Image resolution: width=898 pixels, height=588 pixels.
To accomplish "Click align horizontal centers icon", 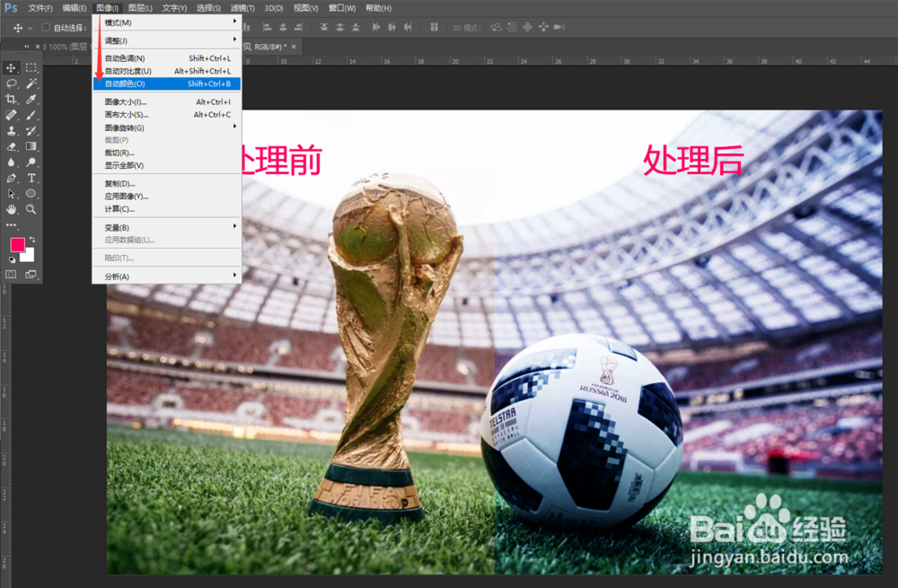I will [x=283, y=27].
